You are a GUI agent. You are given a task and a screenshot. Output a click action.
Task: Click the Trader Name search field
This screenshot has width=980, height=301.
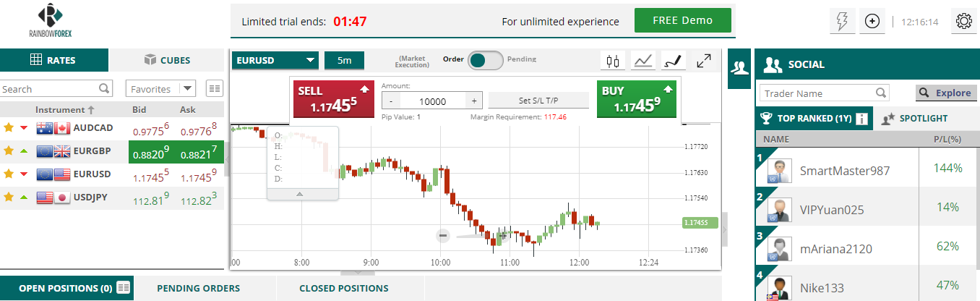tap(817, 93)
